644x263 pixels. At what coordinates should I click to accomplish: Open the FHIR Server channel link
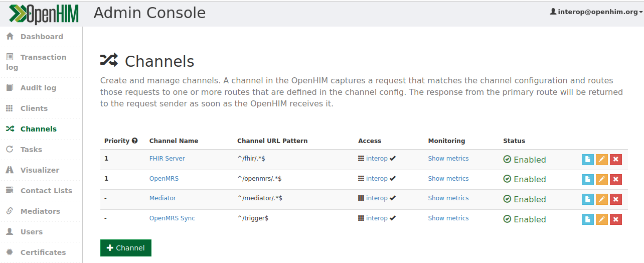[x=167, y=159]
